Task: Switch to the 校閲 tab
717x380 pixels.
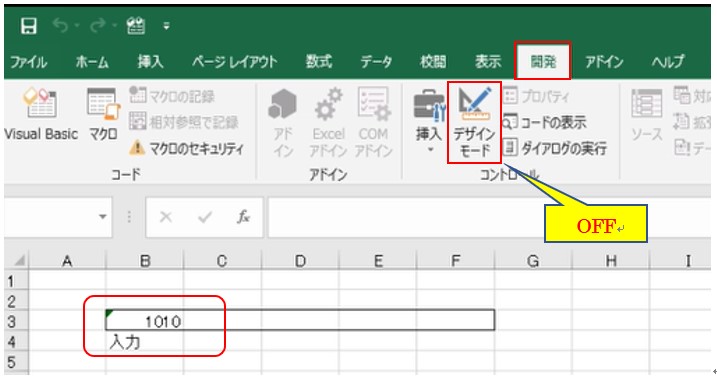Action: click(x=433, y=62)
